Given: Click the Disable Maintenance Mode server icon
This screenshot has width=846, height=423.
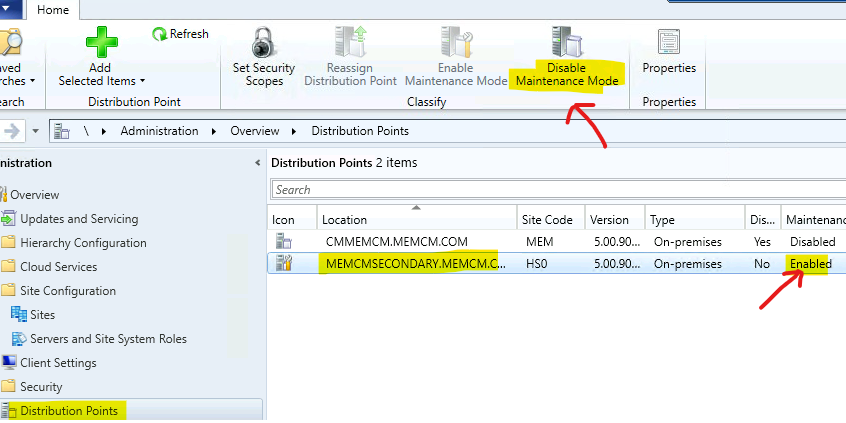Looking at the screenshot, I should (x=567, y=43).
